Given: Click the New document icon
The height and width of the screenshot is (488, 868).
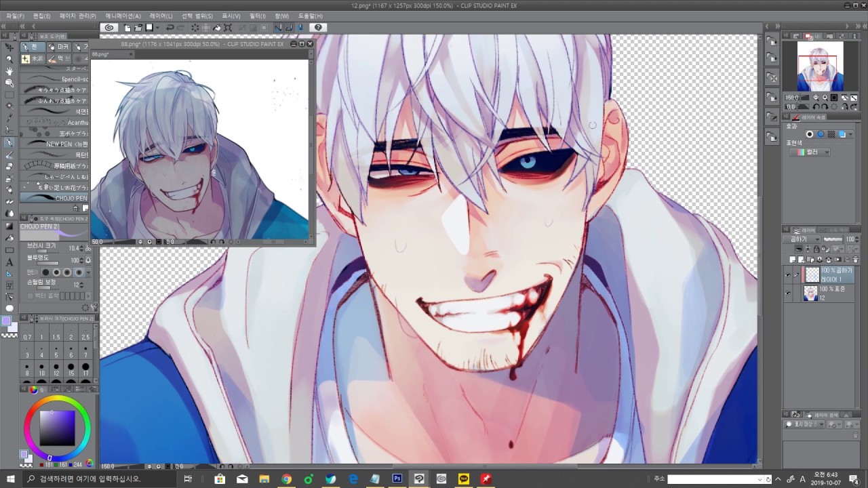Looking at the screenshot, I should pos(127,28).
